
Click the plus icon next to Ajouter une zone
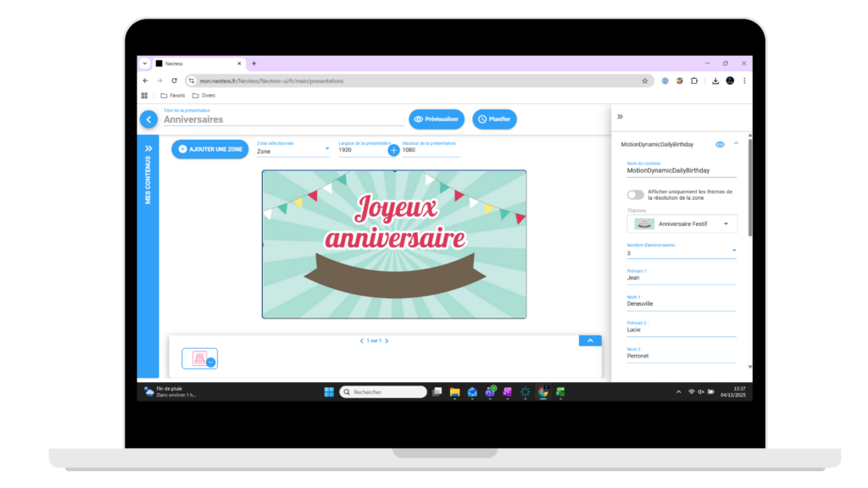[x=181, y=149]
